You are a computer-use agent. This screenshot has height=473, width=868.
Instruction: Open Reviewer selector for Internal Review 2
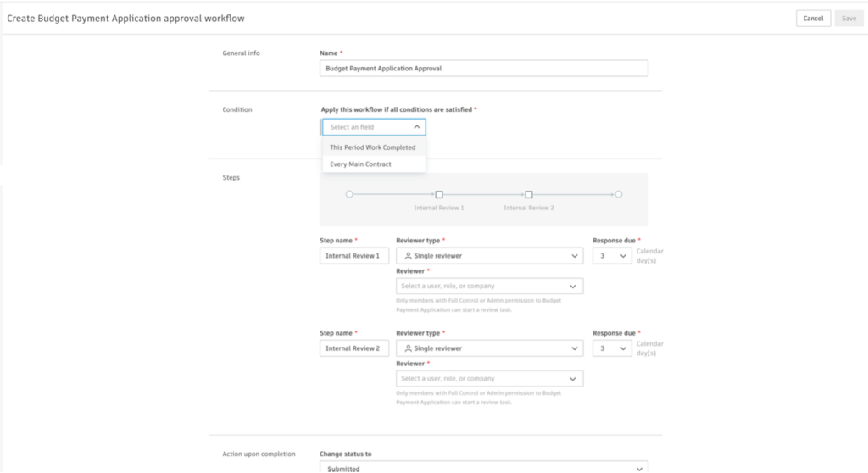[489, 378]
